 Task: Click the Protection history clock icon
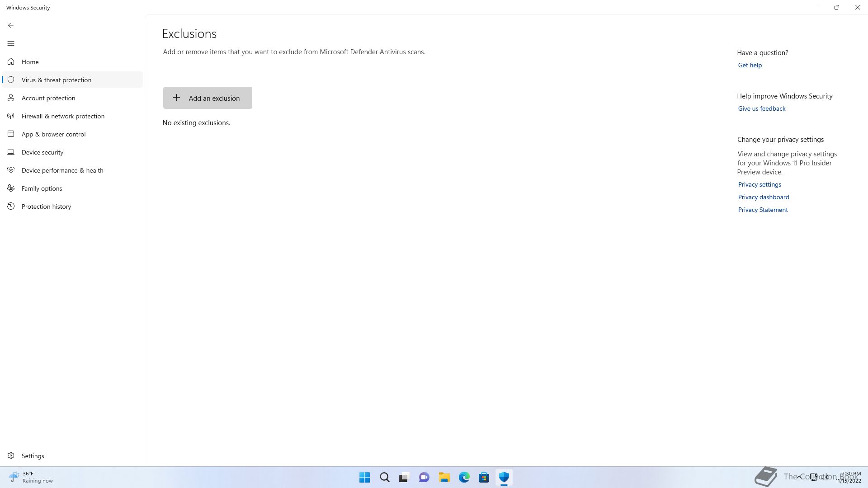(11, 206)
